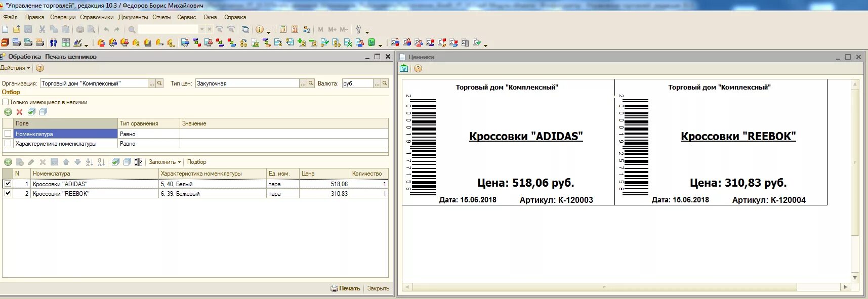Open the Правка menu
The height and width of the screenshot is (299, 868).
point(34,17)
